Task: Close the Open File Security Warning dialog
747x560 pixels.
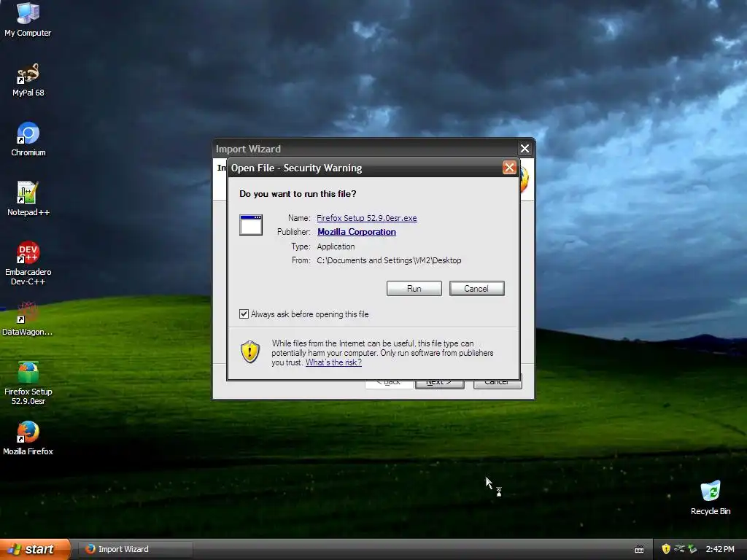Action: click(509, 168)
